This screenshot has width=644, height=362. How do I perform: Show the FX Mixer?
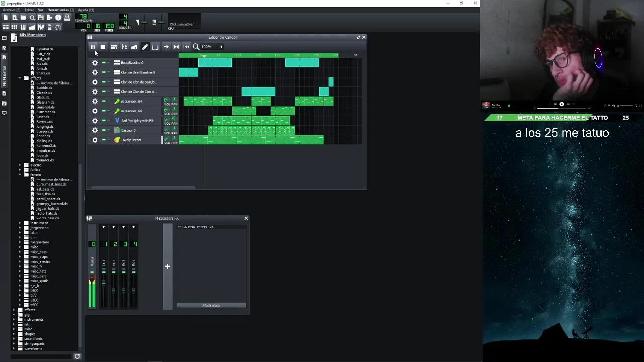[41, 27]
